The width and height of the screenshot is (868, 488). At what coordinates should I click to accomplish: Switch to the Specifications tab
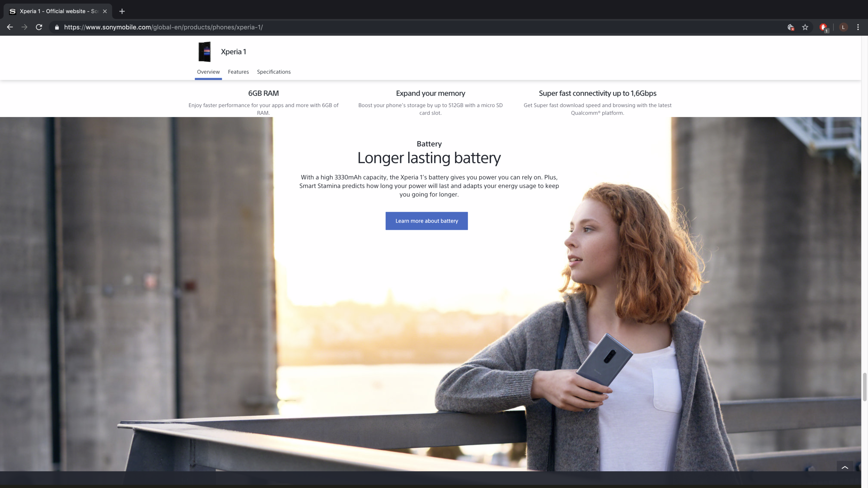click(274, 72)
